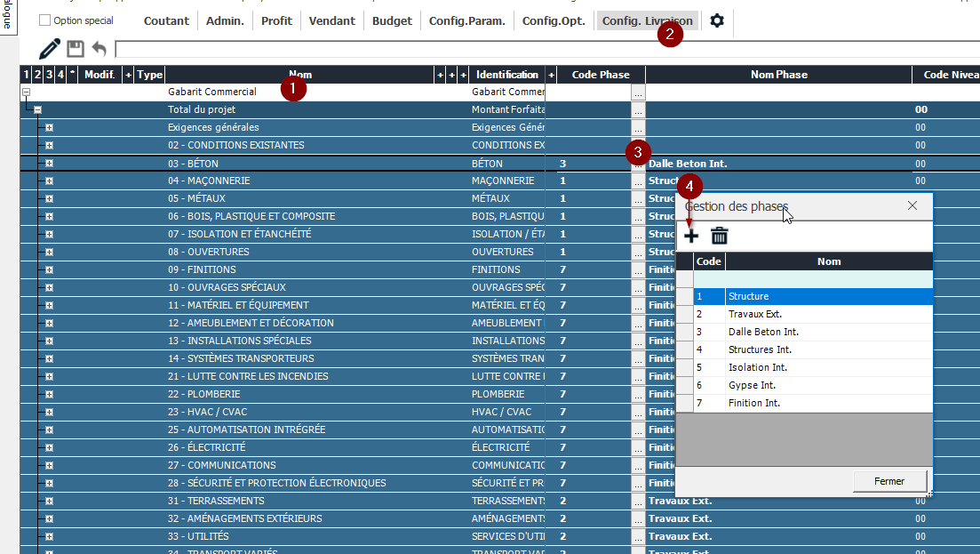
Task: Click the pencil edit icon
Action: [x=51, y=49]
